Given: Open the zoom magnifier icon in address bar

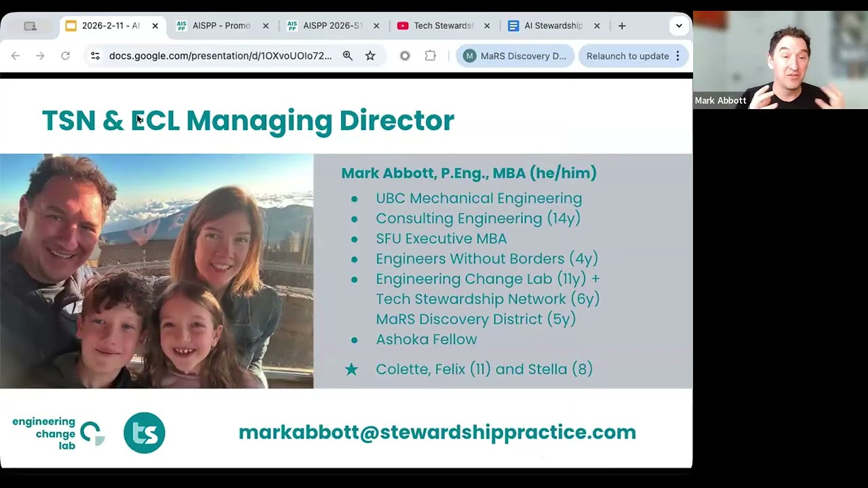Looking at the screenshot, I should 348,56.
